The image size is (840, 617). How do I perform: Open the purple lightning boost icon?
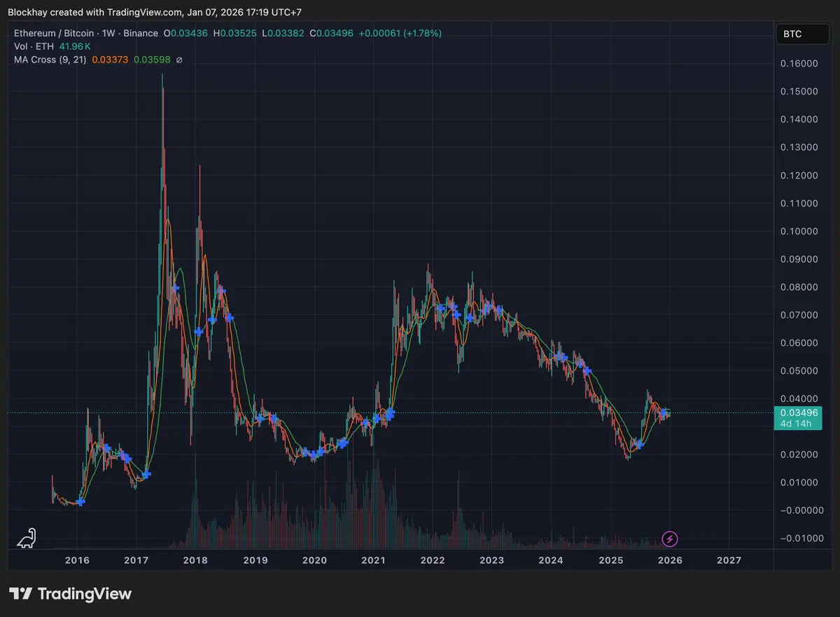[x=670, y=539]
